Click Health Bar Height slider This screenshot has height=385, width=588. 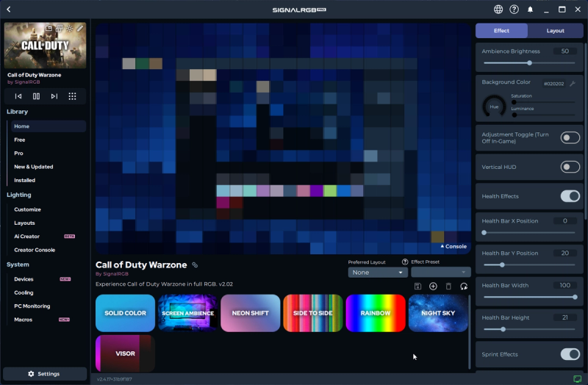tap(529, 329)
